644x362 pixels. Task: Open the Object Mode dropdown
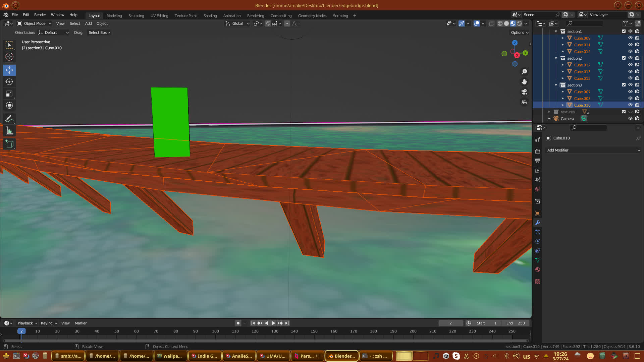(x=35, y=23)
